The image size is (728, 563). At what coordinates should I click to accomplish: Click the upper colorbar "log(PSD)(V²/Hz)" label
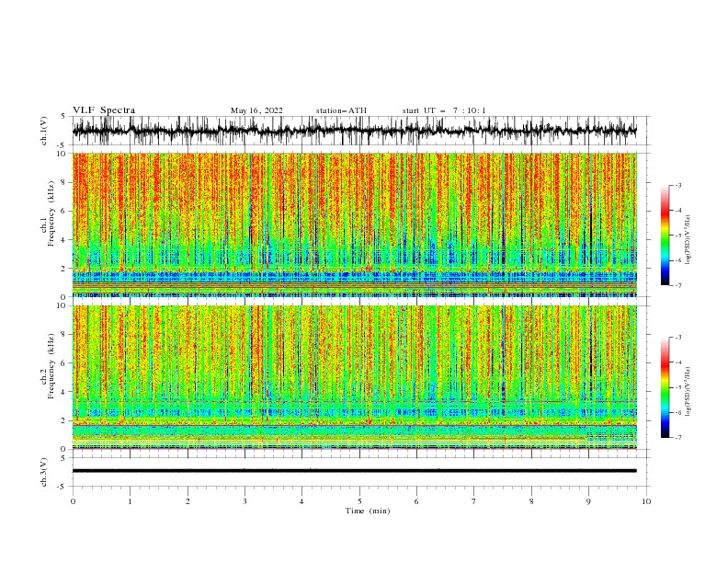688,240
